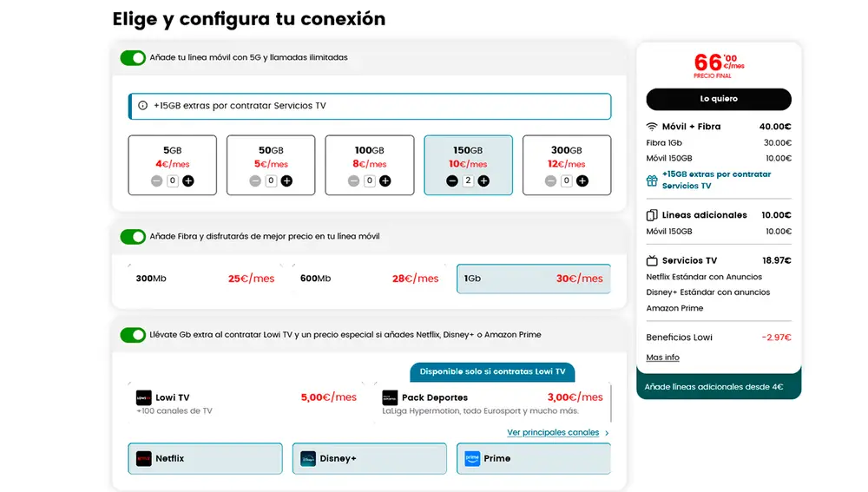
Task: Select the 1Gb fibra plan
Action: click(533, 279)
